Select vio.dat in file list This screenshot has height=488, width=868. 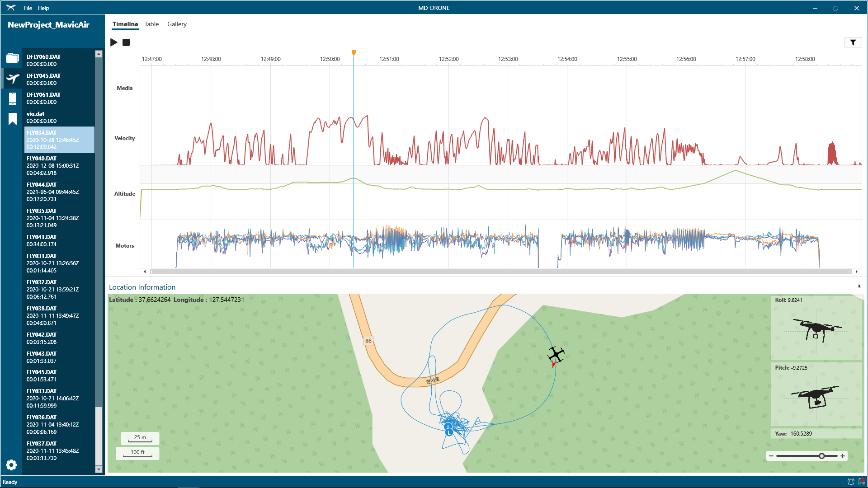point(59,117)
